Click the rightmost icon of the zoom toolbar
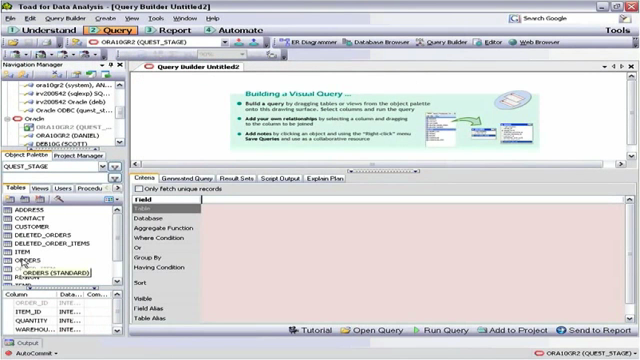Screen dimensions: 640x360 271,54
